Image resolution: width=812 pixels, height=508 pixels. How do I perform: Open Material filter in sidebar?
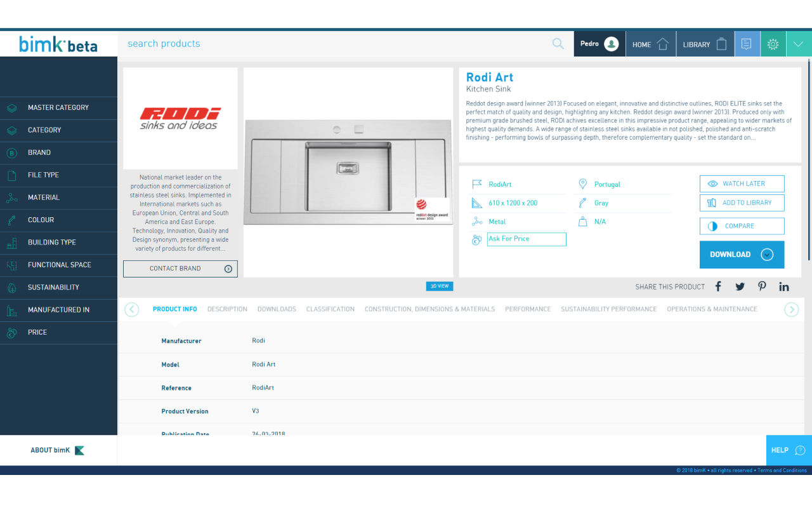58,198
